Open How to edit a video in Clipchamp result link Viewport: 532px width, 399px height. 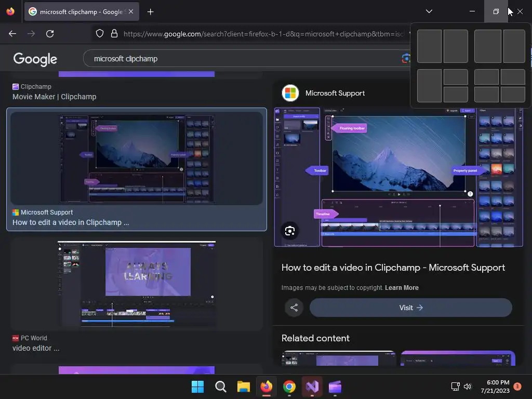[x=71, y=222]
